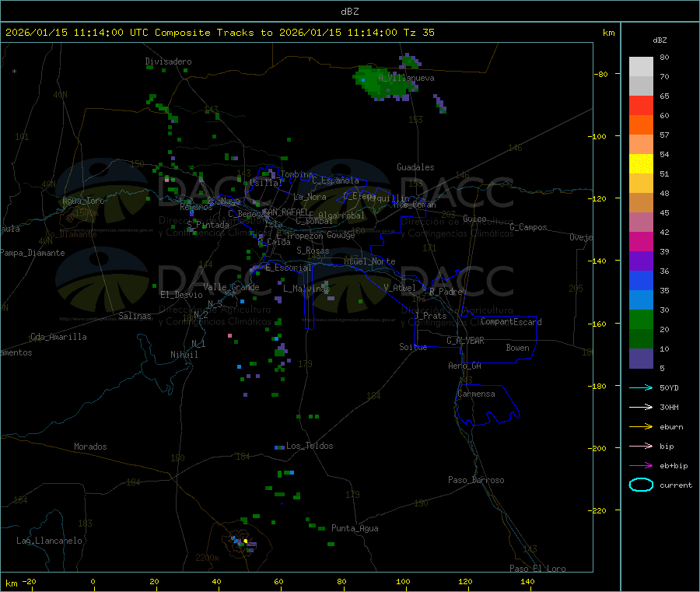Select the bright green 30-20 dBZ swatch
This screenshot has height=592, width=700.
click(x=641, y=320)
